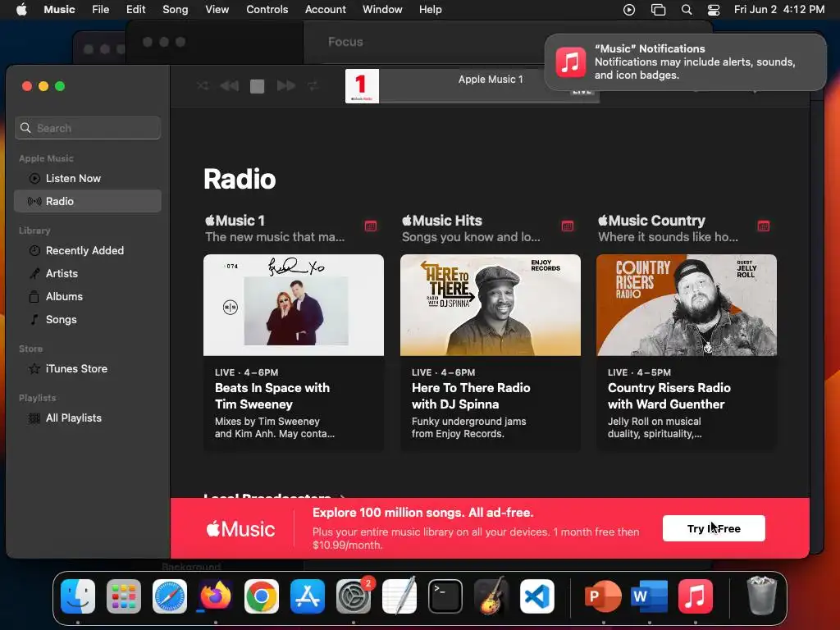The height and width of the screenshot is (630, 840).
Task: Select Radio in the sidebar
Action: point(88,202)
